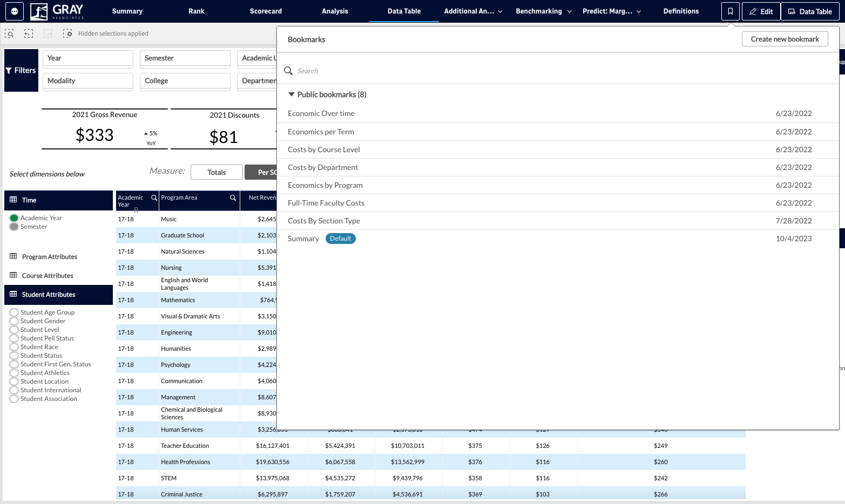The height and width of the screenshot is (504, 845).
Task: Switch to the Summary tab
Action: (x=127, y=11)
